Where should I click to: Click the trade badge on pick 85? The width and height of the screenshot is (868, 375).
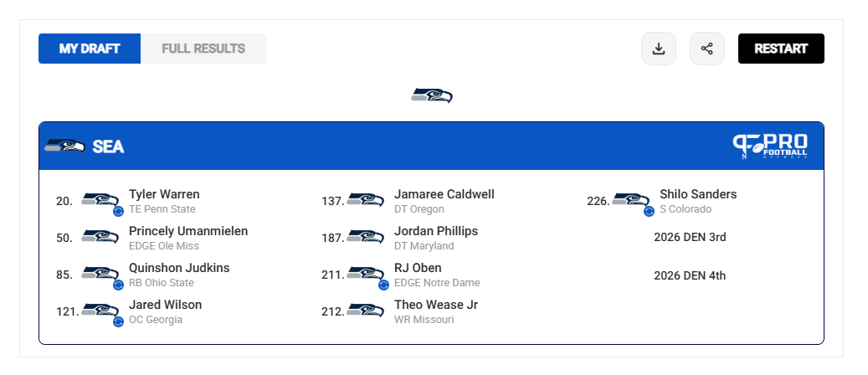click(x=118, y=285)
